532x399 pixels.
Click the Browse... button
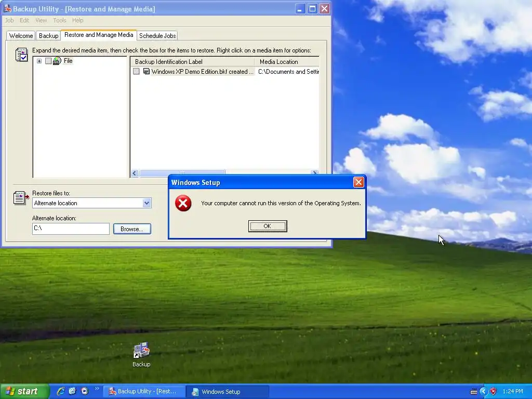(x=132, y=229)
